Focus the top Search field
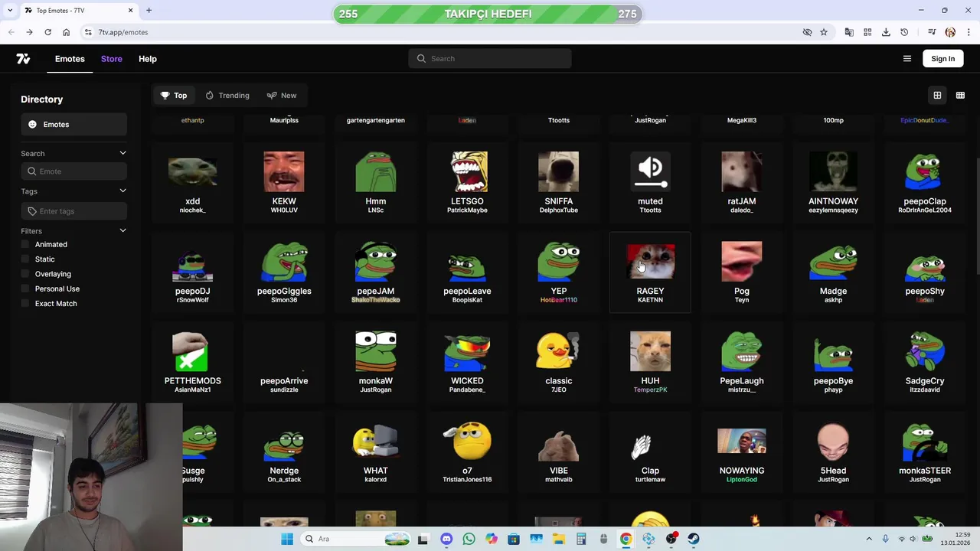Image resolution: width=980 pixels, height=551 pixels. tap(490, 59)
